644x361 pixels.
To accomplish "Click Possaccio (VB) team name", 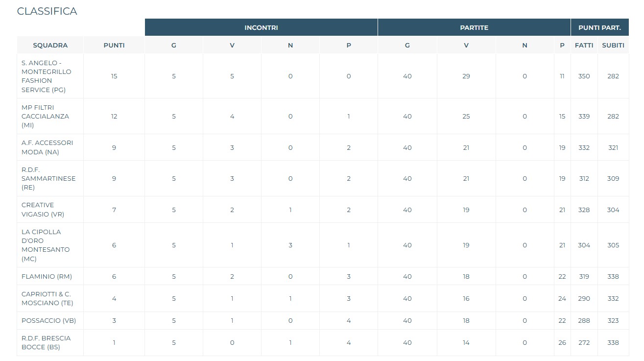I will pyautogui.click(x=48, y=320).
